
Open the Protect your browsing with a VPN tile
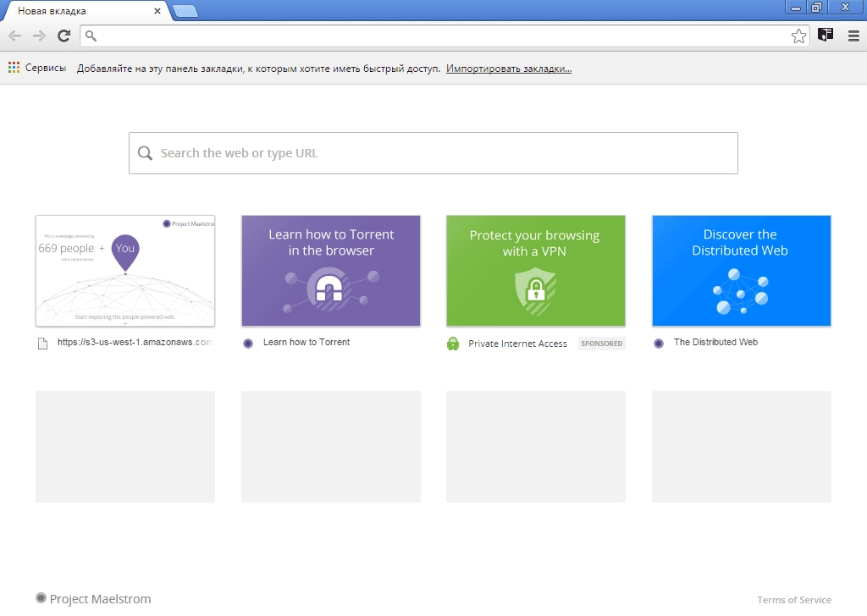point(536,271)
